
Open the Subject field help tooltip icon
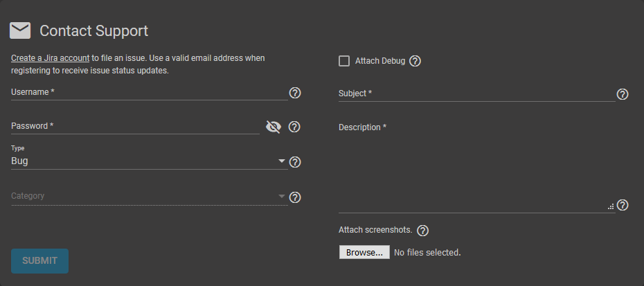[623, 94]
